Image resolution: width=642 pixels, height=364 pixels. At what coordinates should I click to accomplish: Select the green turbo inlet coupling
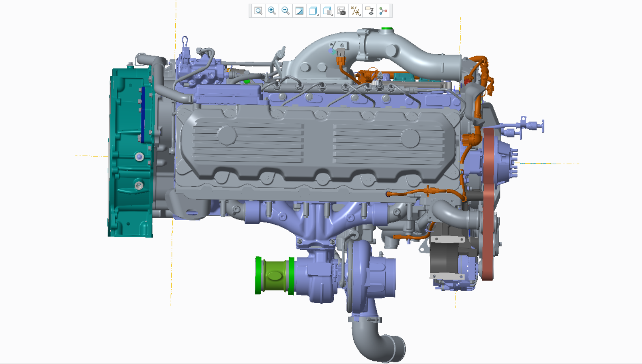click(x=274, y=276)
